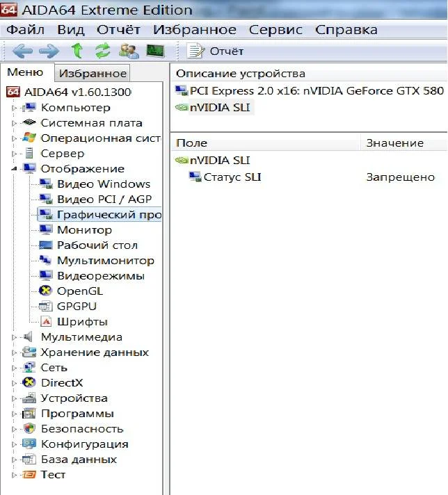The image size is (448, 495).
Task: Select Монитор in the tree
Action: coord(84,230)
